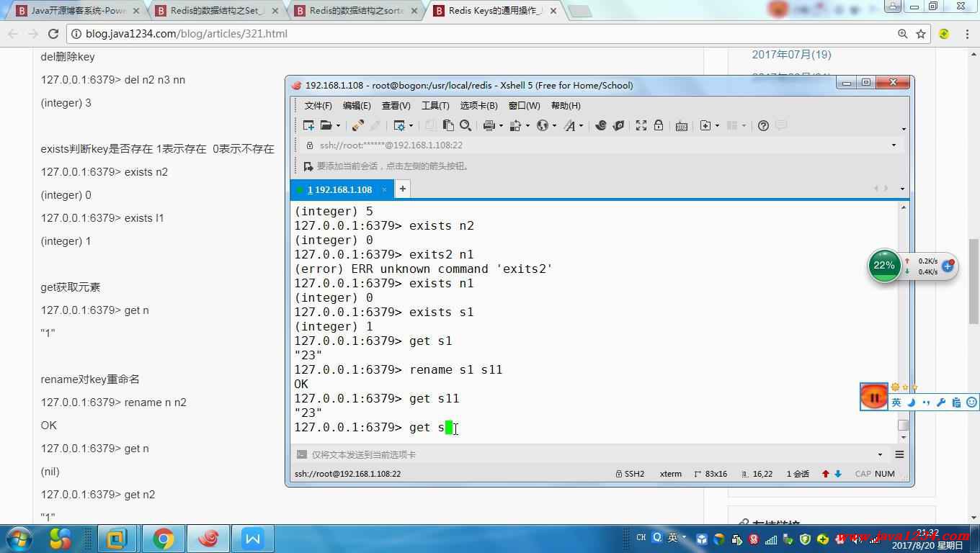Click the wrench icon on IME floating bar
Viewport: 980px width, 553px height.
(941, 403)
